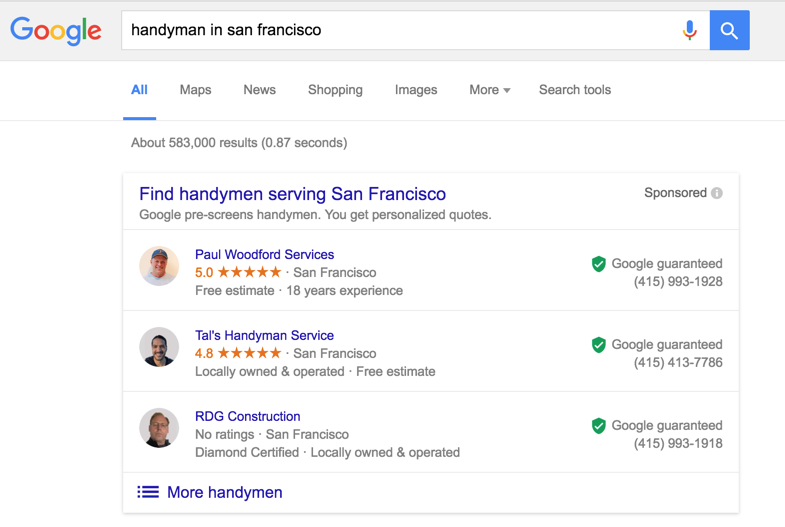
Task: Switch to the Maps tab
Action: [x=195, y=90]
